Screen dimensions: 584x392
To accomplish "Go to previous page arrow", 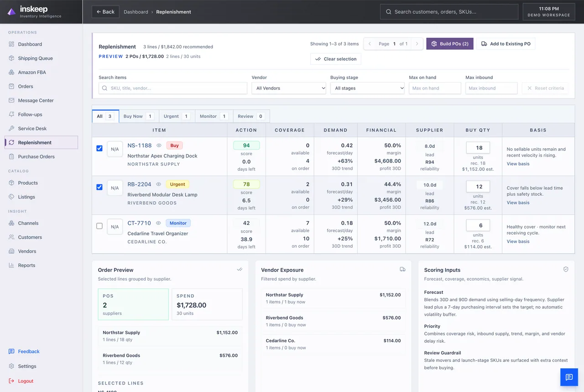I will tap(370, 44).
